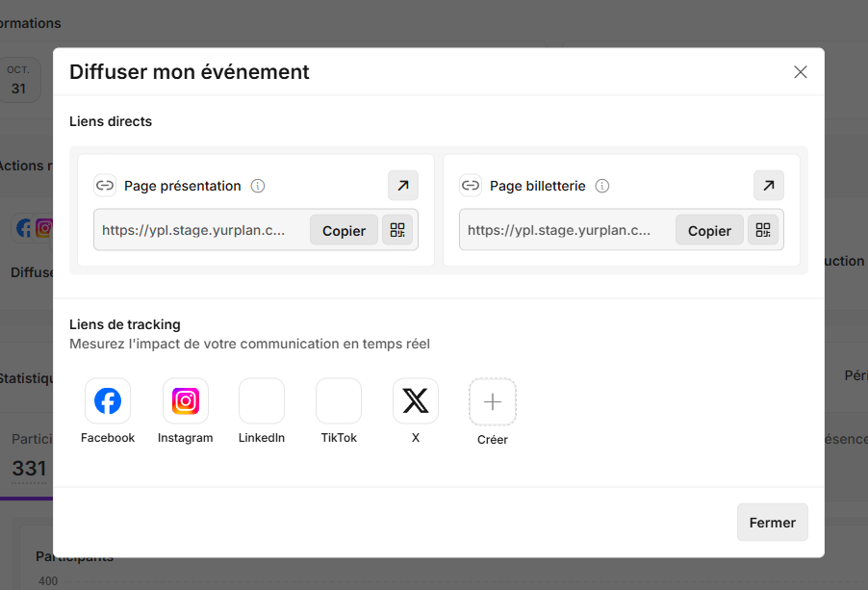Select X tracking link
The image size is (868, 590).
(x=416, y=400)
